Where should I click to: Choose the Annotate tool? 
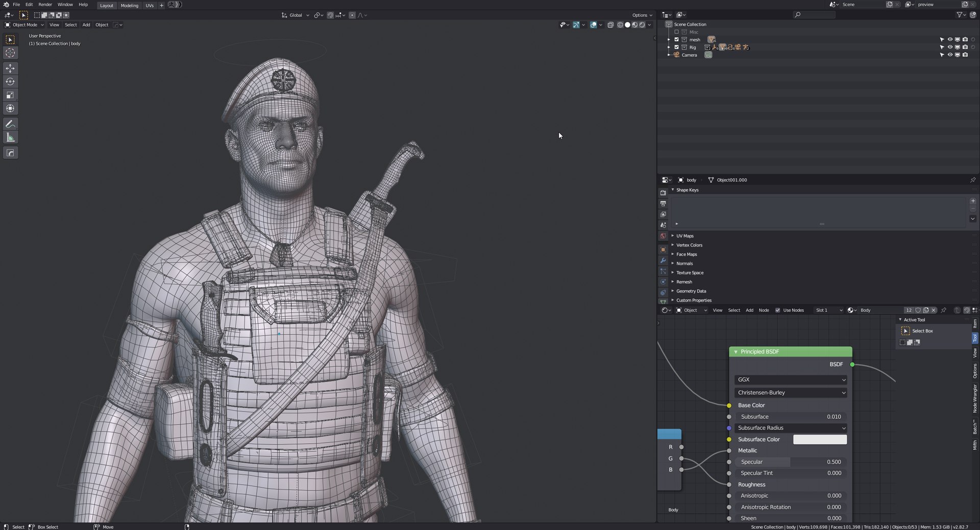pos(10,124)
